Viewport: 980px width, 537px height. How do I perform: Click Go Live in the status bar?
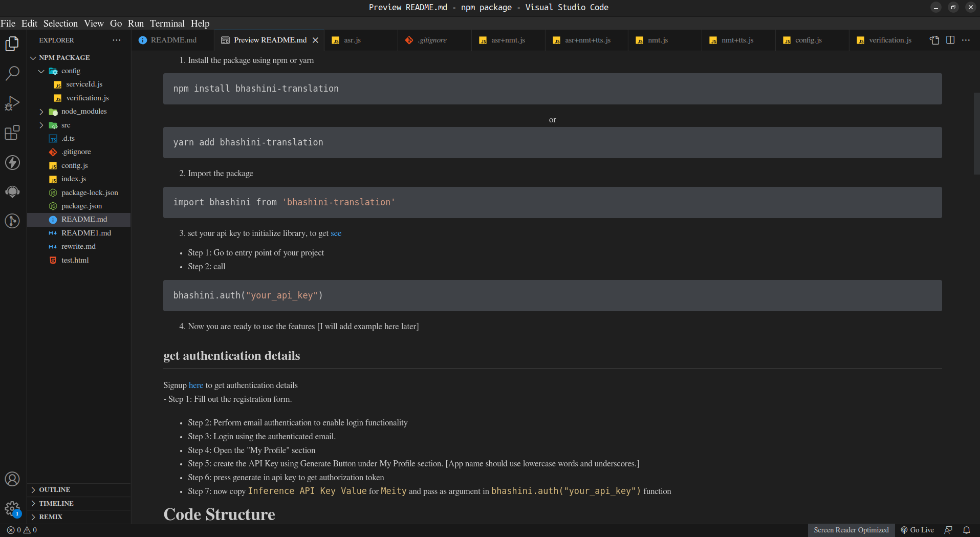[x=918, y=530]
